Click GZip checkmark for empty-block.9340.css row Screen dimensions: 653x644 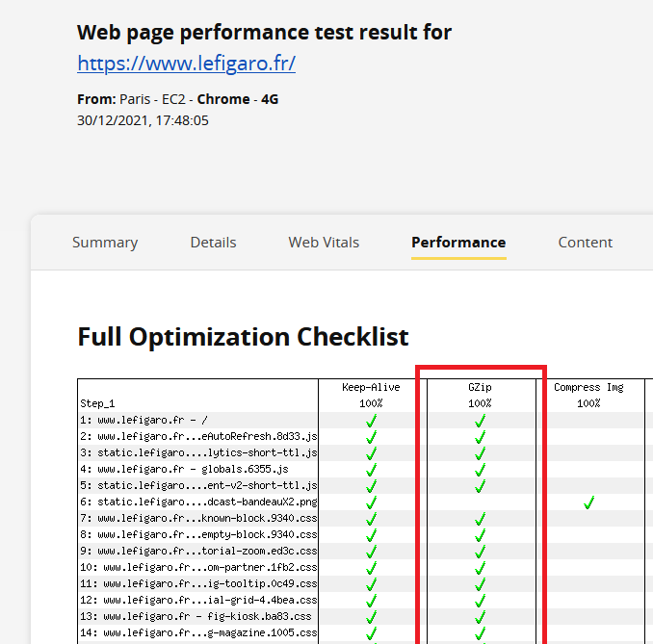click(x=480, y=535)
